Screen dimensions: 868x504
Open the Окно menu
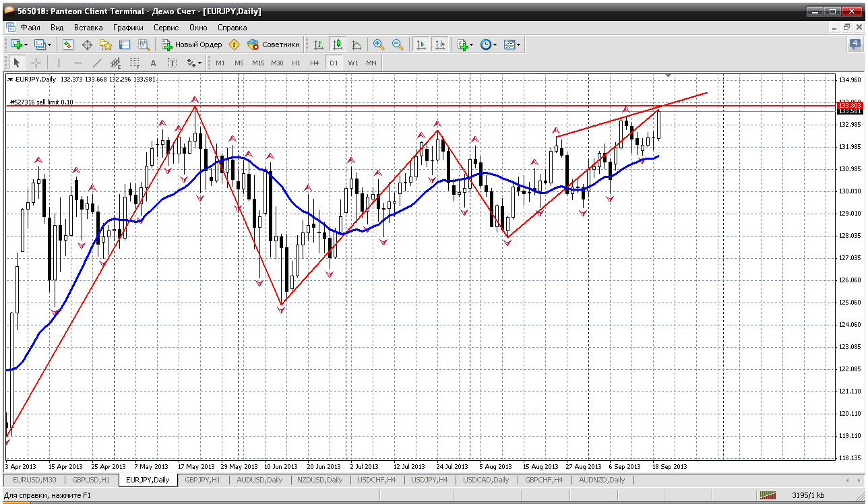(x=198, y=28)
